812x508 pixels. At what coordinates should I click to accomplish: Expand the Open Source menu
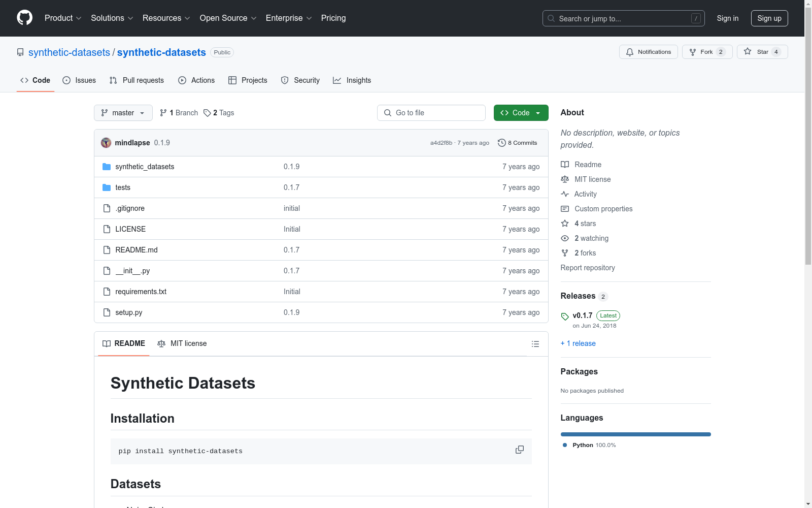coord(228,18)
